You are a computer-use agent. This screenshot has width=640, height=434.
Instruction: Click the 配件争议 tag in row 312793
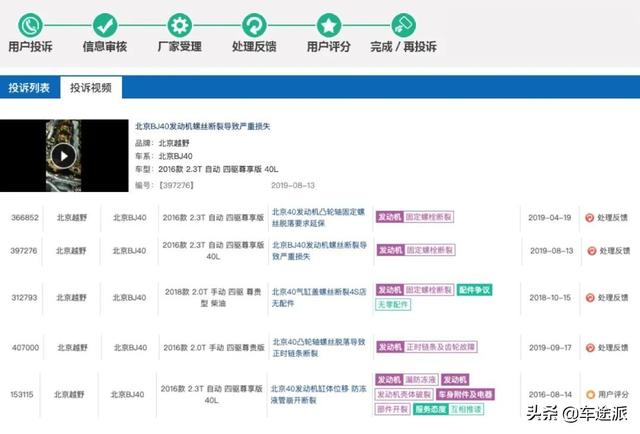point(474,290)
